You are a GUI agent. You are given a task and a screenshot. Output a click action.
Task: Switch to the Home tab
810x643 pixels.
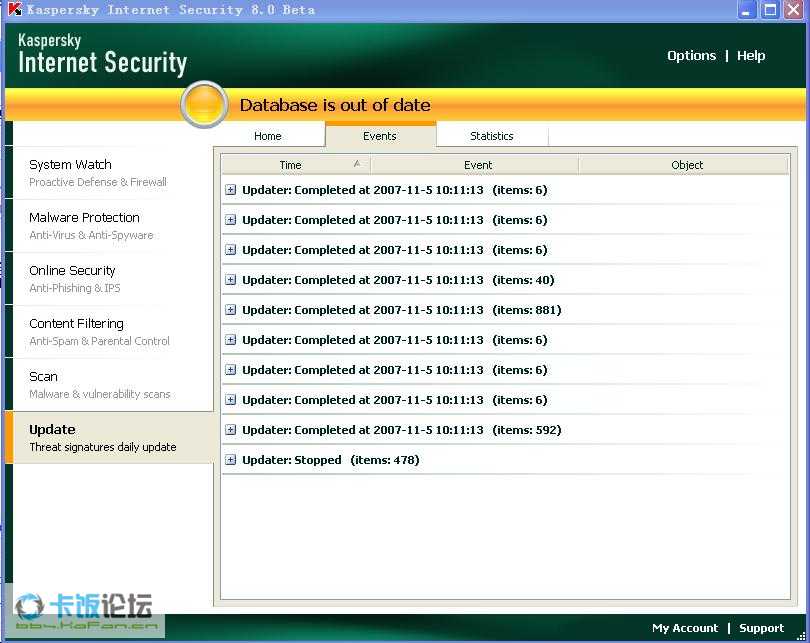pos(268,136)
